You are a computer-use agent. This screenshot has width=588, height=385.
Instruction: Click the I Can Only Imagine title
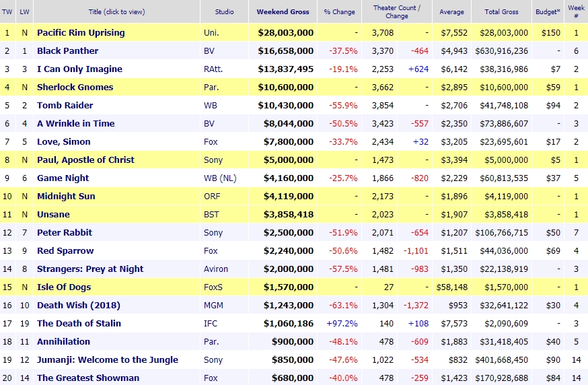tap(79, 69)
